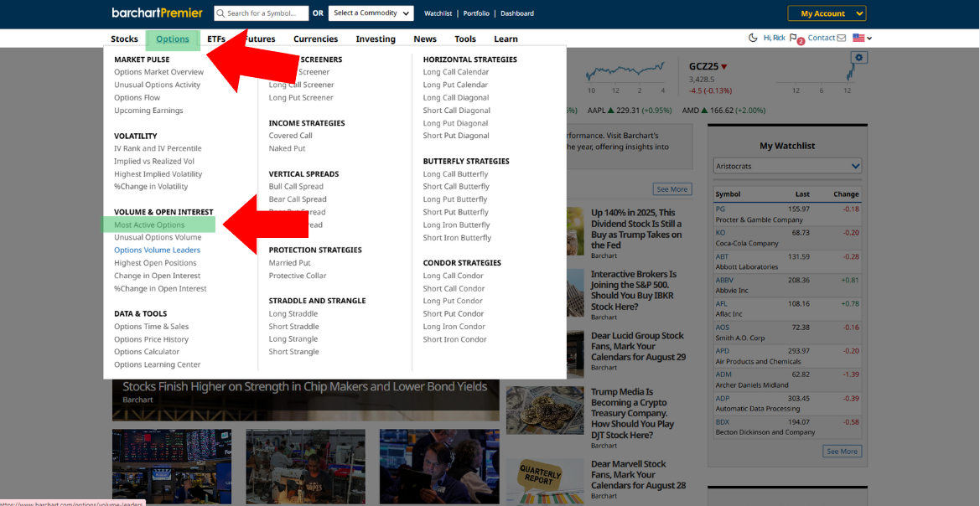Click the Contact envelope icon
Screen dimensions: 980x506
pyautogui.click(x=841, y=38)
